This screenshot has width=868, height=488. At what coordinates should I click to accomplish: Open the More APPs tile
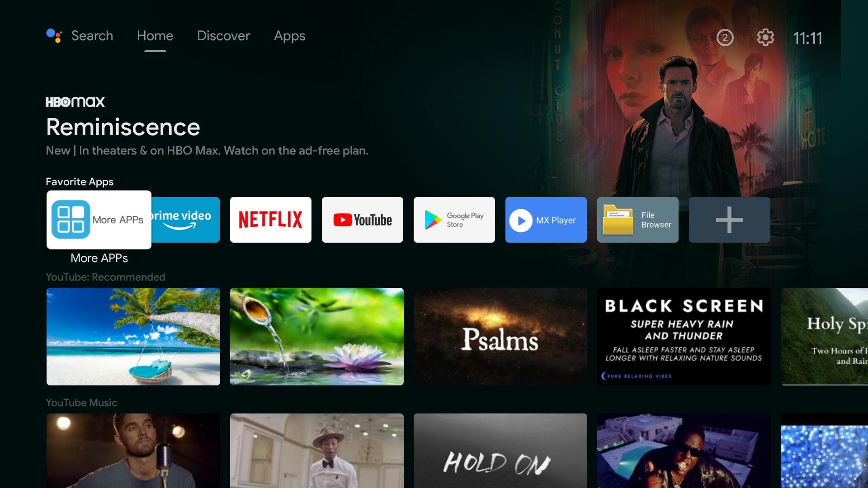point(99,220)
